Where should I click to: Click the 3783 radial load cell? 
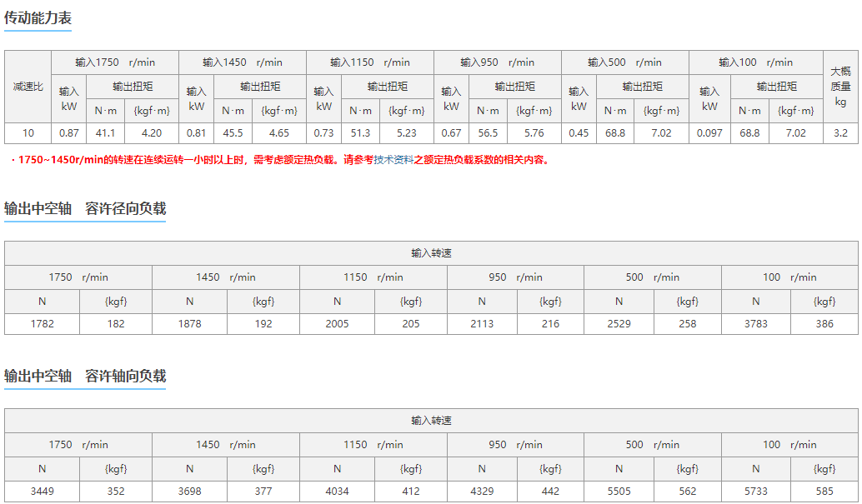[x=755, y=324]
